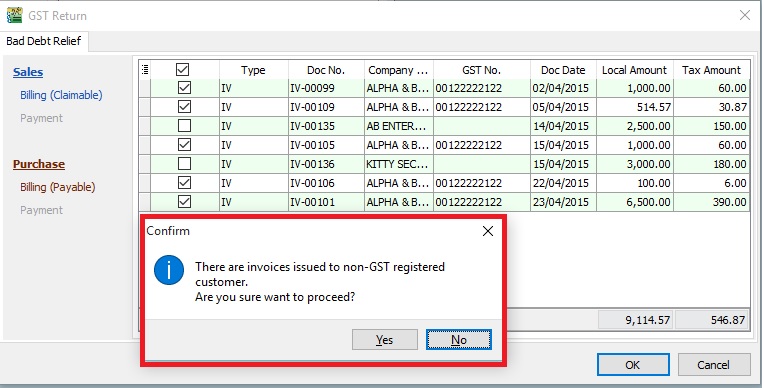Open the grid column chooser icon
The width and height of the screenshot is (764, 388).
(145, 70)
